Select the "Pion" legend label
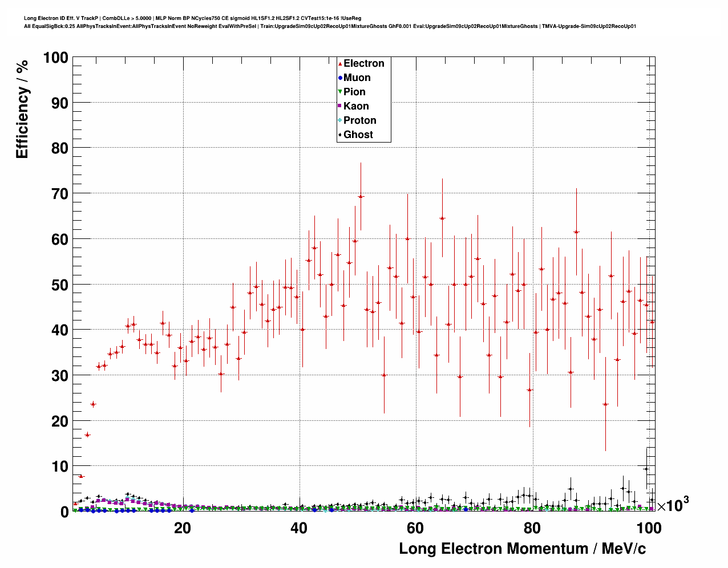The height and width of the screenshot is (568, 728). click(x=354, y=92)
